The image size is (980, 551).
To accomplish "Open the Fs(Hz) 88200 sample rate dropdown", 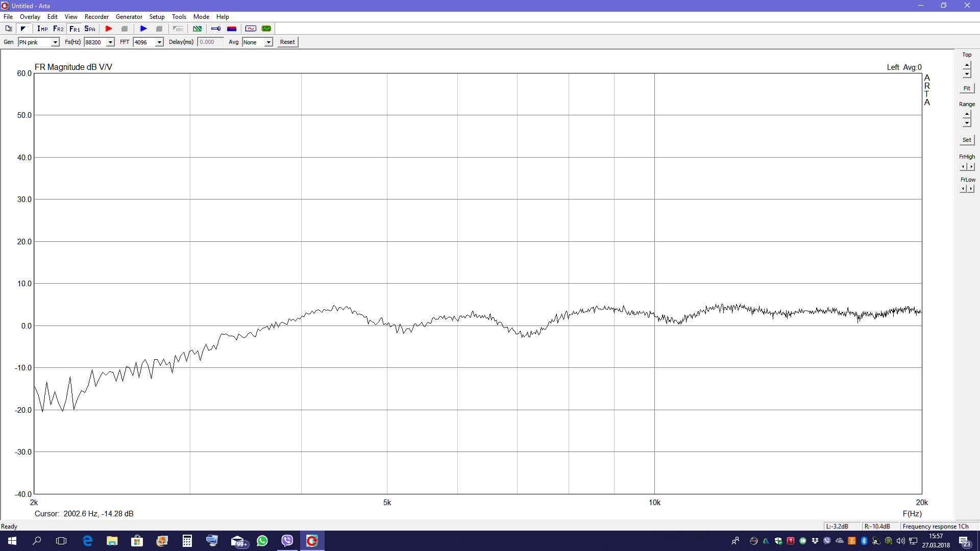I will (x=110, y=42).
